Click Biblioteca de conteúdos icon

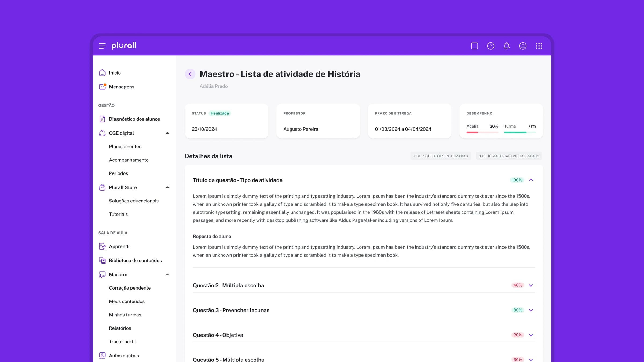(x=102, y=260)
